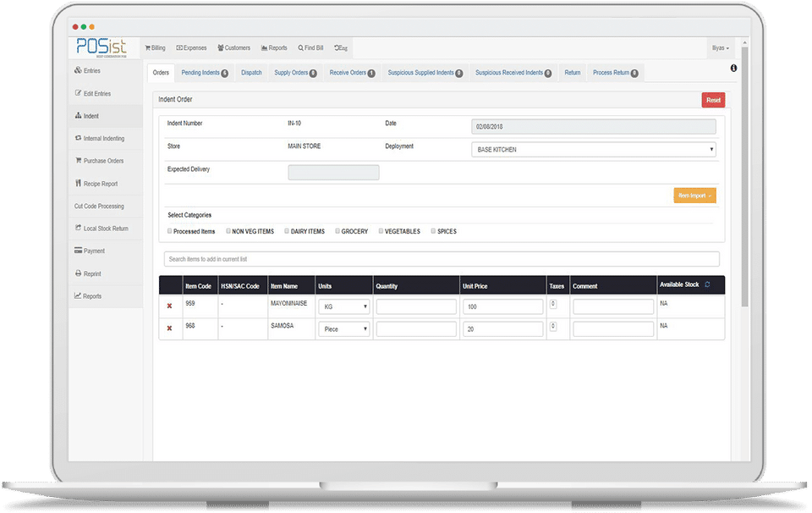The image size is (812, 513).
Task: Open Customers from top navigation
Action: coord(234,47)
